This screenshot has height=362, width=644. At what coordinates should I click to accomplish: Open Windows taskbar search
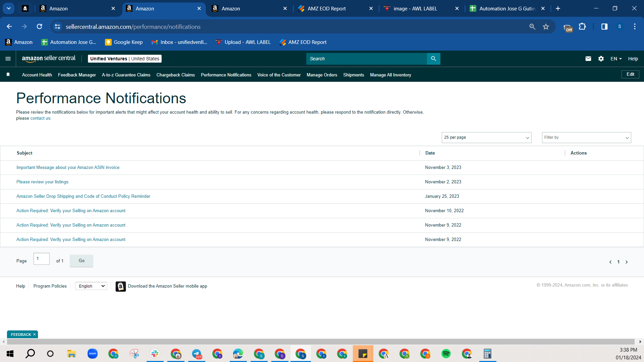pos(30,354)
